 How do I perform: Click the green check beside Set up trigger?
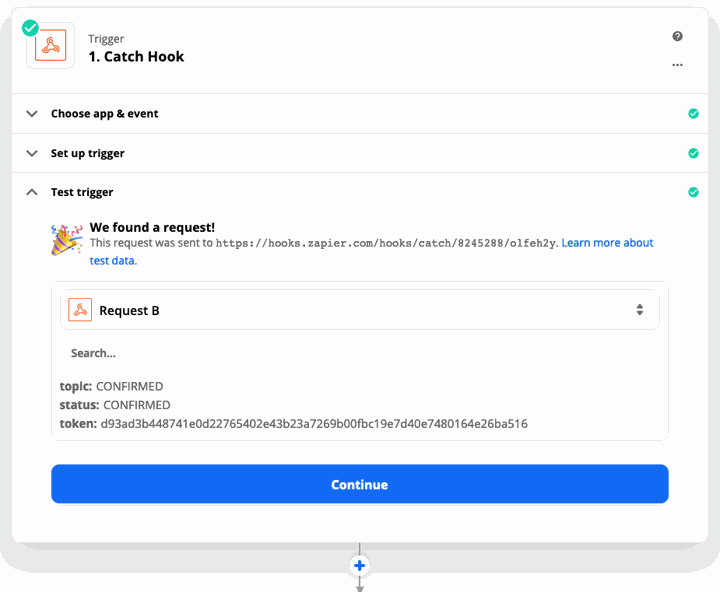point(693,153)
